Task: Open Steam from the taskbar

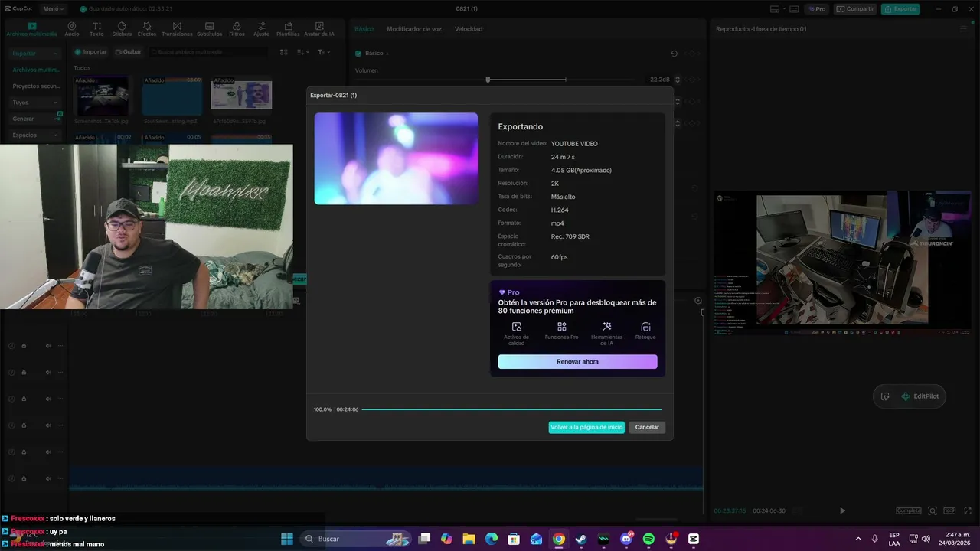Action: coord(581,539)
